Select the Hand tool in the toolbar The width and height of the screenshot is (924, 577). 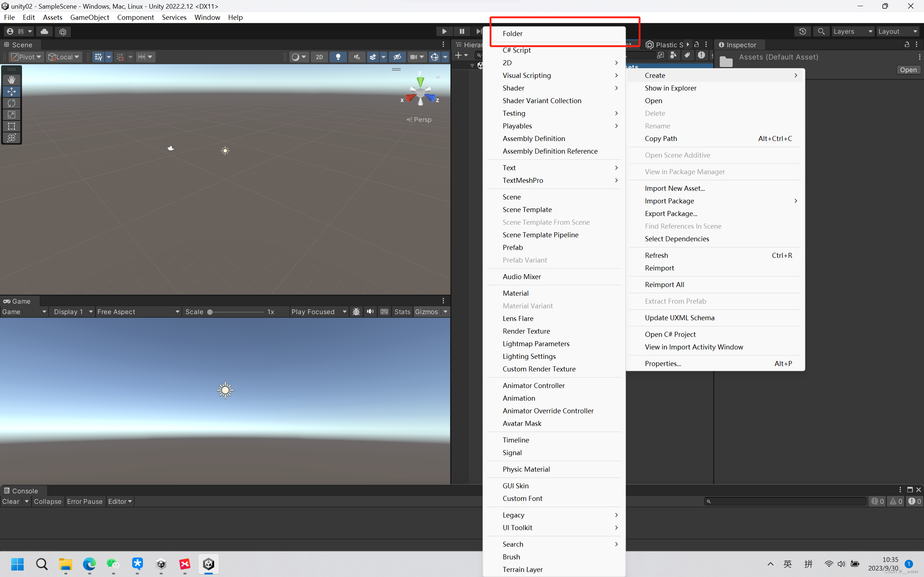tap(12, 79)
